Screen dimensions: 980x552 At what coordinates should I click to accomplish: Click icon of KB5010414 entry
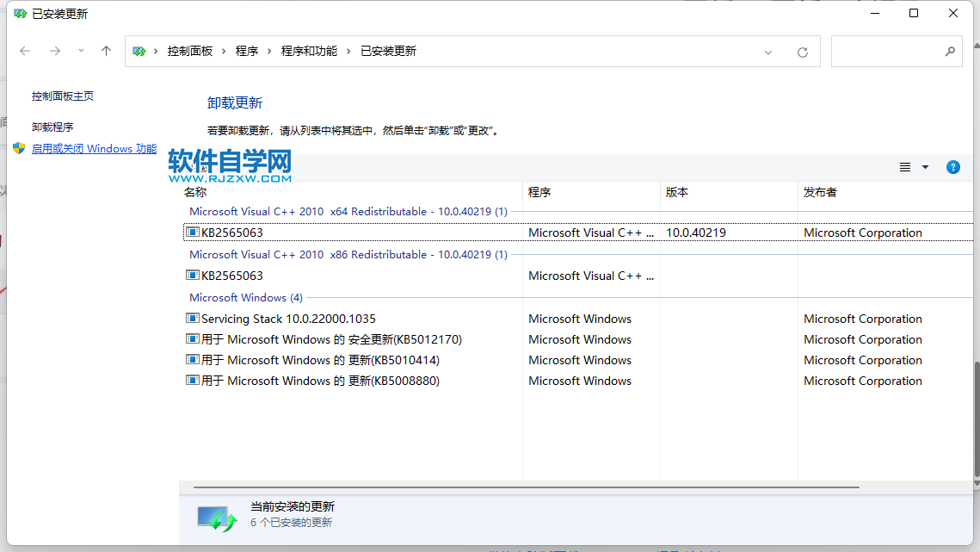[x=193, y=360]
